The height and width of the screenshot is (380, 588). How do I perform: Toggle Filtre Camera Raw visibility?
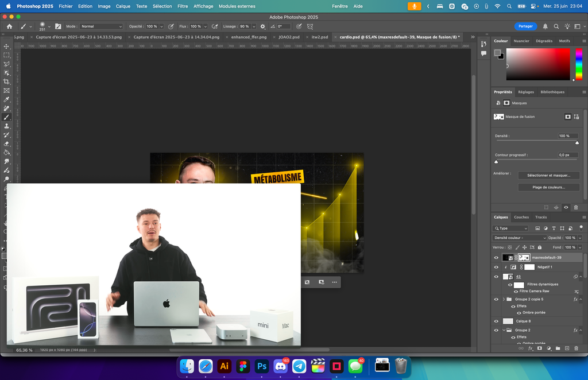coord(516,291)
